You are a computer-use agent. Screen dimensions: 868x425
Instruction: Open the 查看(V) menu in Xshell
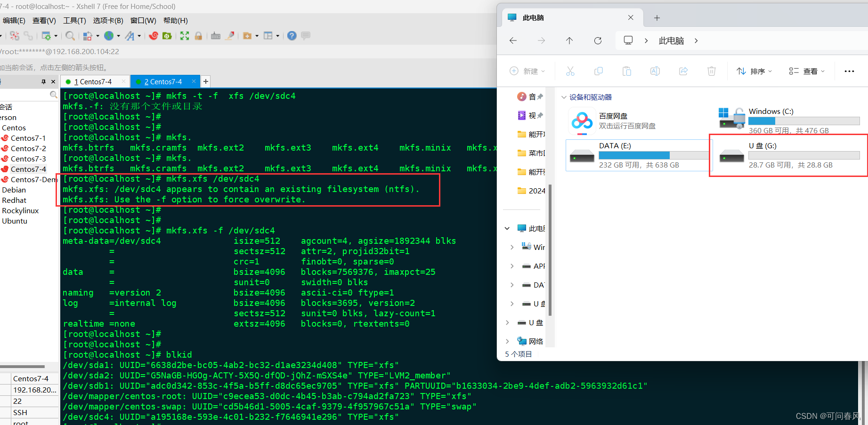44,20
